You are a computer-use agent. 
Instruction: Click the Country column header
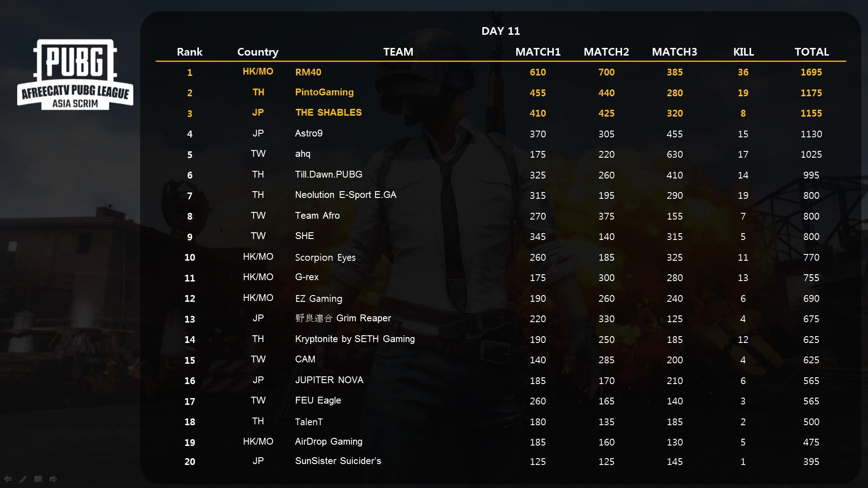258,52
